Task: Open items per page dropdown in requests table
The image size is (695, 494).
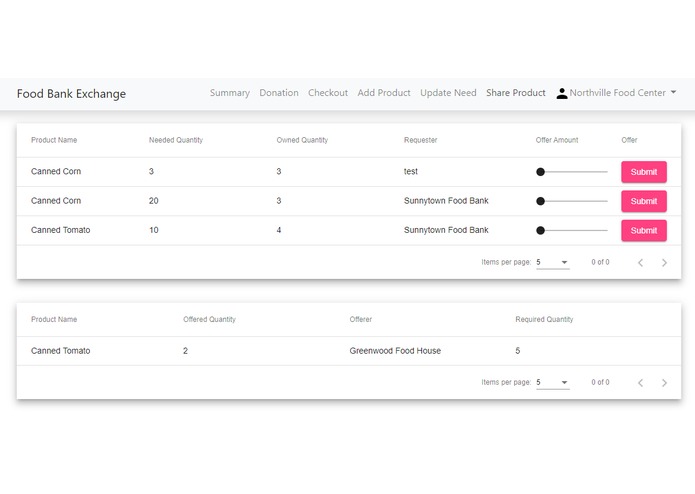Action: pyautogui.click(x=552, y=262)
